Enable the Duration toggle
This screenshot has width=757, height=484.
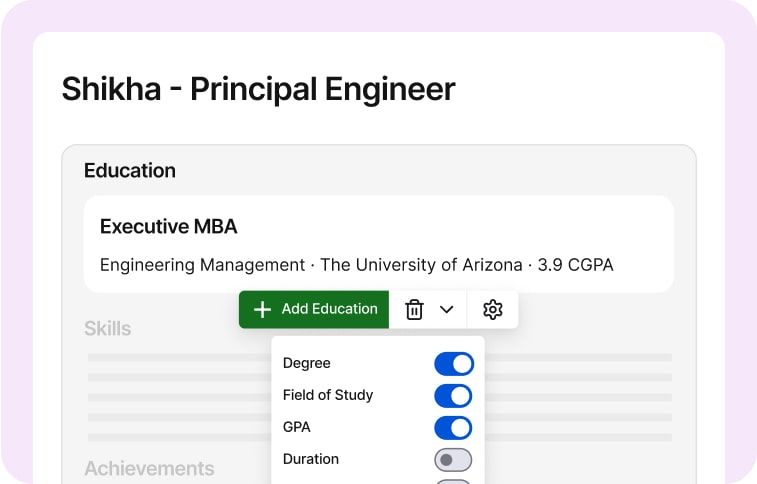tap(453, 460)
